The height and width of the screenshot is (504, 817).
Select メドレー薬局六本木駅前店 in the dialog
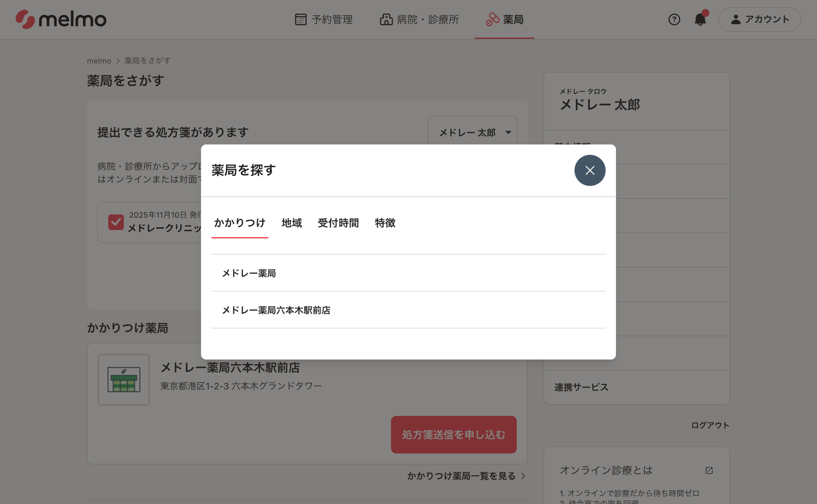tap(276, 310)
